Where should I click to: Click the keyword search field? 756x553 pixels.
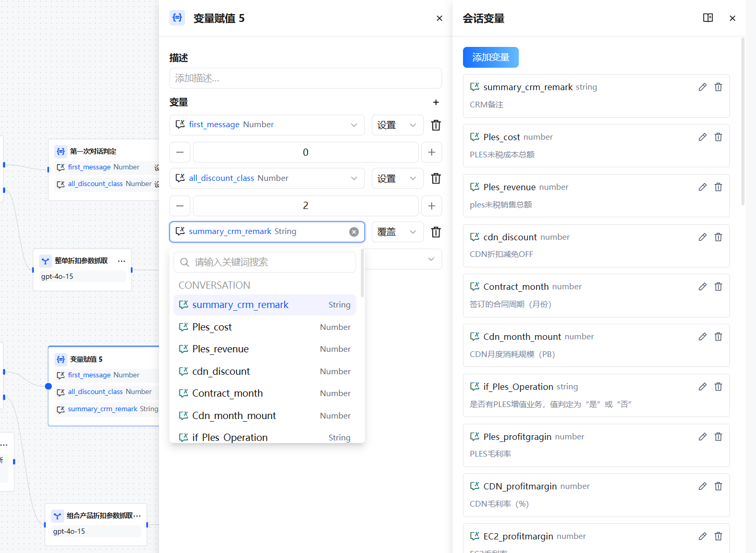coord(271,262)
